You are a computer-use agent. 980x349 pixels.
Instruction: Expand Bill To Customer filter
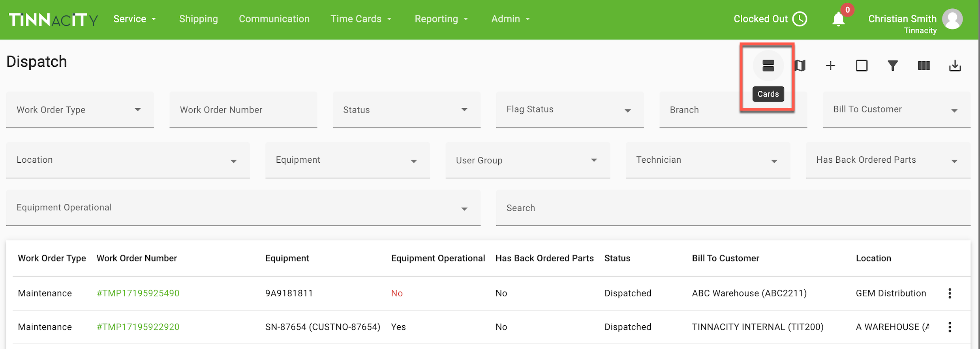pos(896,110)
